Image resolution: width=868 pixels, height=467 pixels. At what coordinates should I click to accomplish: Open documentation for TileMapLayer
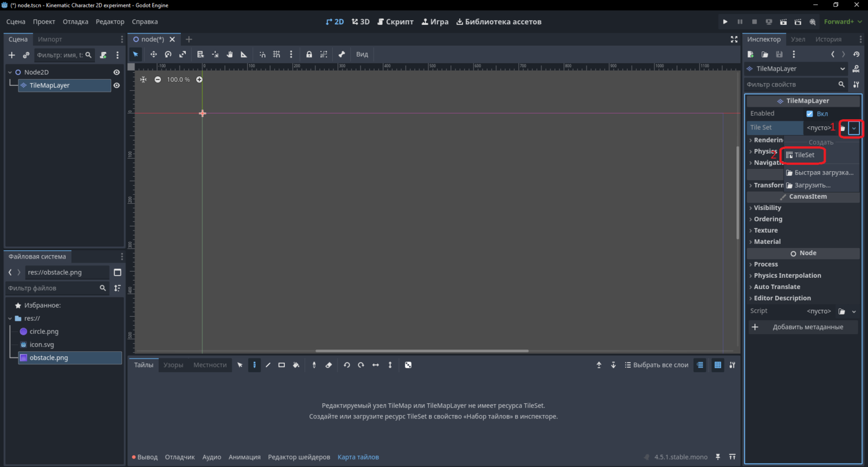pos(856,69)
